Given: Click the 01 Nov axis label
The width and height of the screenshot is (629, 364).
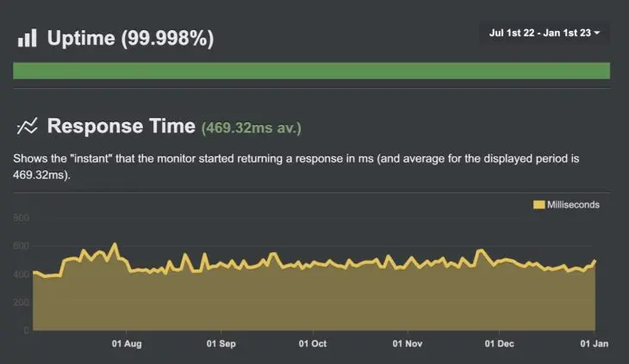Looking at the screenshot, I should pos(408,343).
